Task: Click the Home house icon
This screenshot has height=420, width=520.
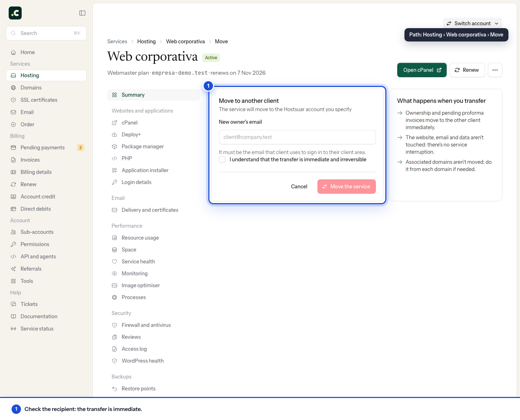Action: 13,52
